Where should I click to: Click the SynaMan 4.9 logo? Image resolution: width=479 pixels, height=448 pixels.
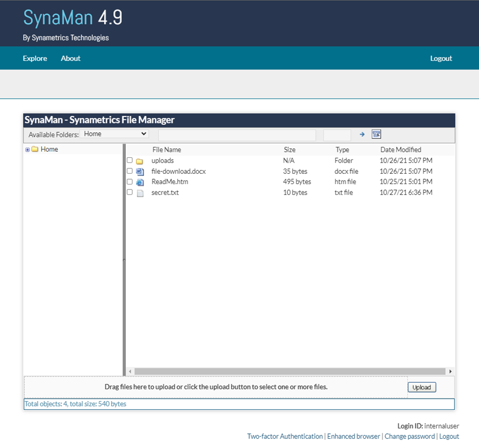coord(72,18)
